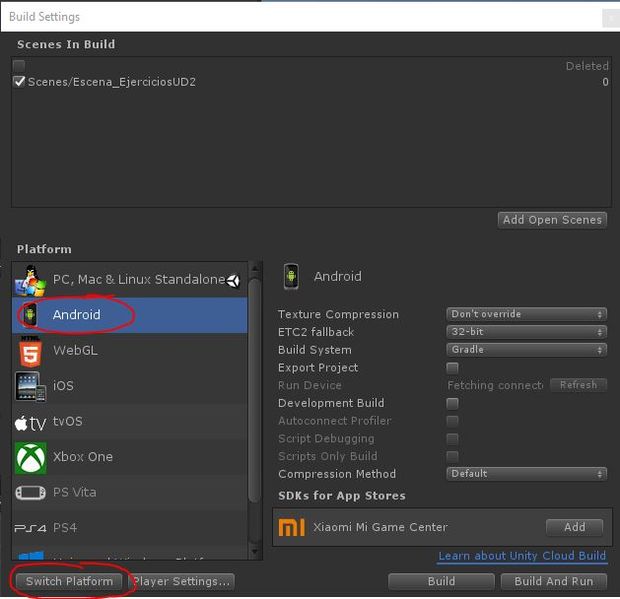Viewport: 620px width, 599px height.
Task: Click the PS4 logo icon
Action: 30,528
